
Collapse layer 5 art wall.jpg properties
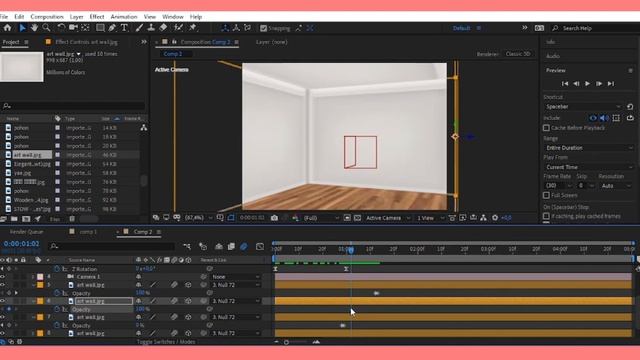(x=33, y=285)
